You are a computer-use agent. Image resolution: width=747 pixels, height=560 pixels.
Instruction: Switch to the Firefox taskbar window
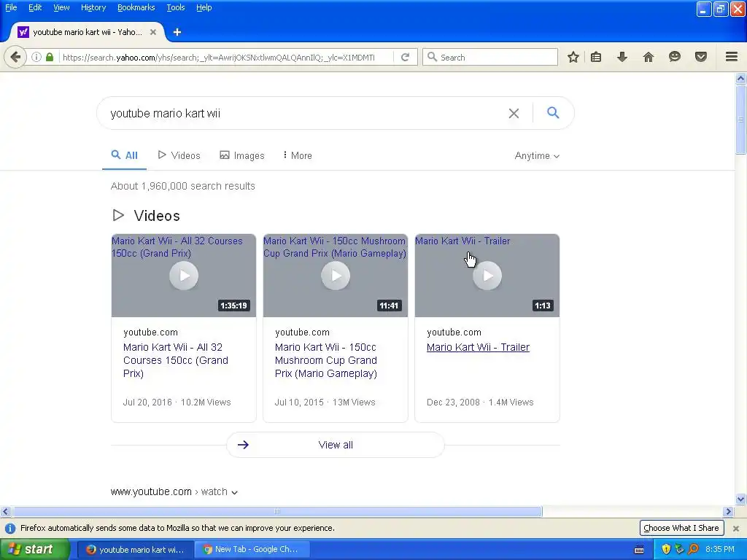tap(136, 550)
